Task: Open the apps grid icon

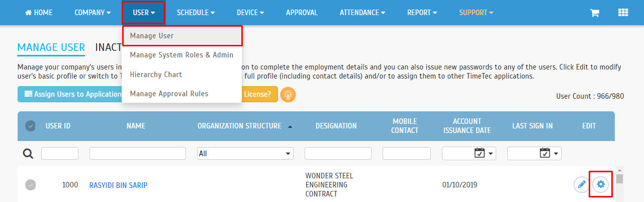Action: [x=623, y=13]
